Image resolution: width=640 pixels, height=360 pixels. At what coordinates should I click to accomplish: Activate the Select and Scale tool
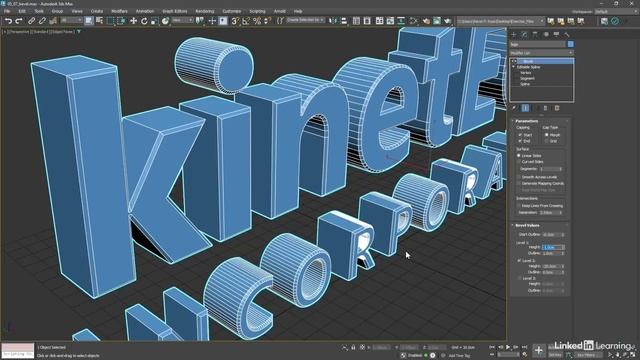155,21
